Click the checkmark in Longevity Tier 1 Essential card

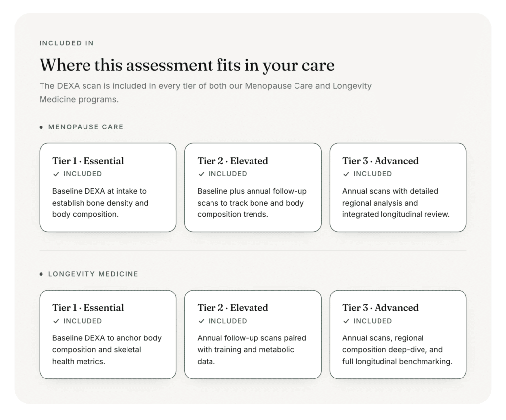(56, 321)
